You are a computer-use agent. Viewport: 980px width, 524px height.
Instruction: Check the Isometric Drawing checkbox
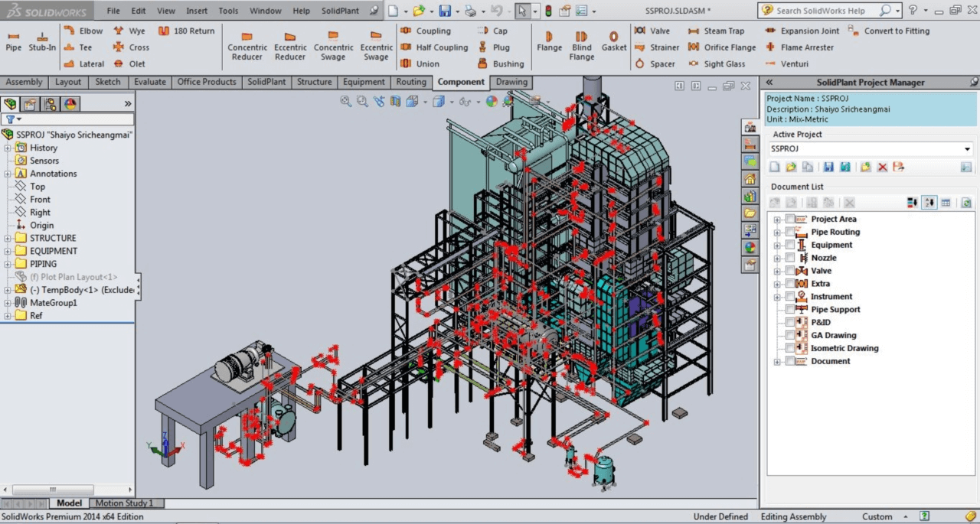(790, 348)
